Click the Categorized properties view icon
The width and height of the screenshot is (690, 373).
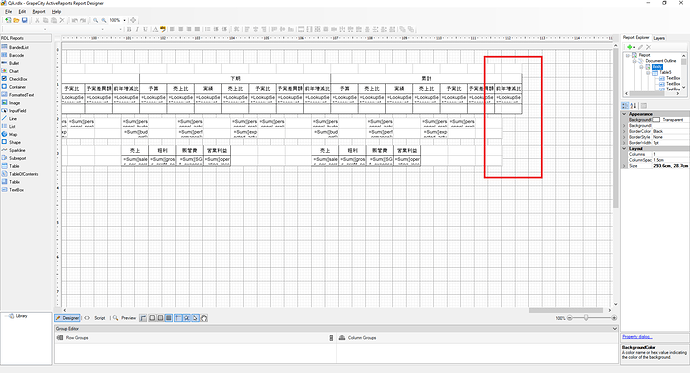point(625,106)
